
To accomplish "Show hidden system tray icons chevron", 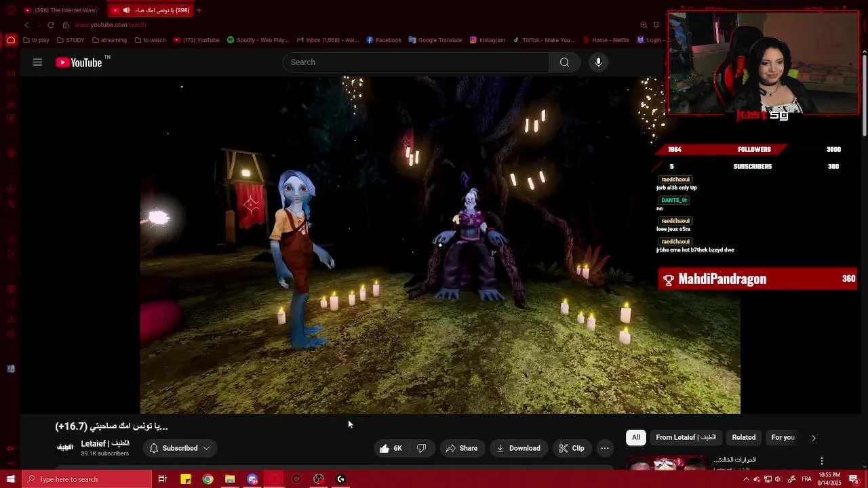I will (x=746, y=479).
